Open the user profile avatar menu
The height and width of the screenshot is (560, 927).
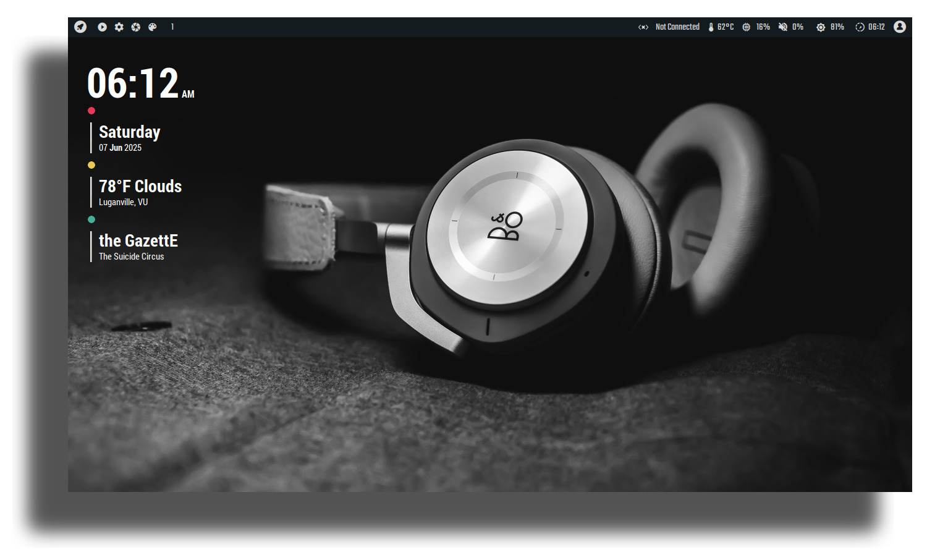click(x=900, y=27)
